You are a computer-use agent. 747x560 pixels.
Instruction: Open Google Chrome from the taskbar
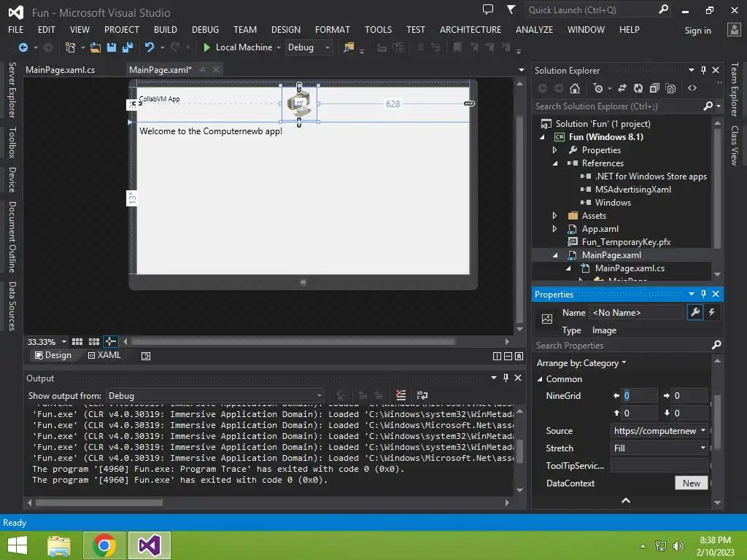tap(104, 545)
